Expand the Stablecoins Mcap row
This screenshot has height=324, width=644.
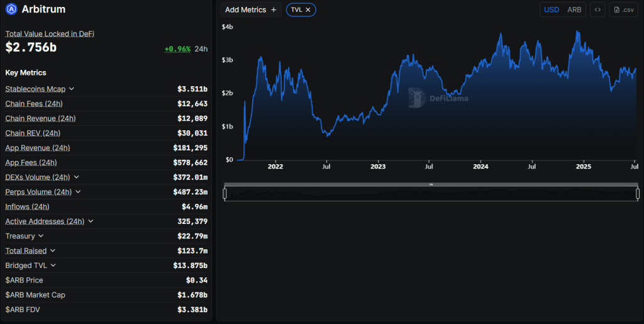pos(72,89)
